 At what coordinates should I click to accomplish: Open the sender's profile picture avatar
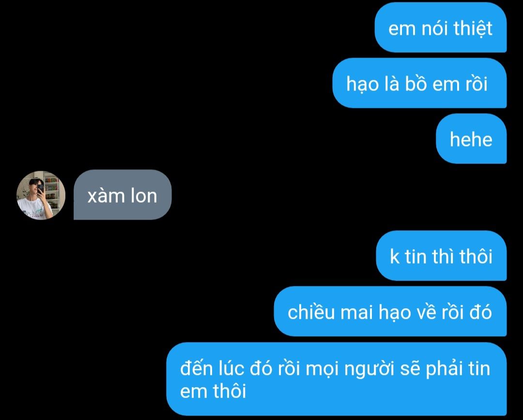(41, 195)
